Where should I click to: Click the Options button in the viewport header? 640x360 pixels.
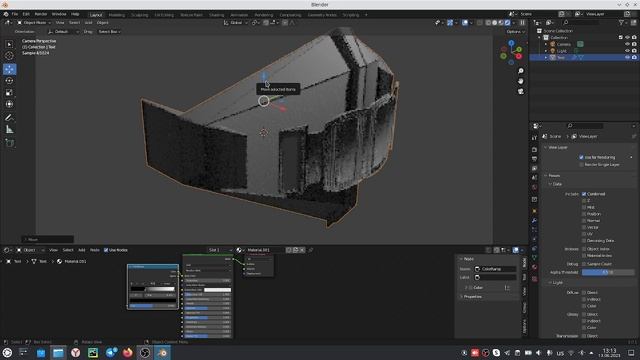click(x=515, y=31)
